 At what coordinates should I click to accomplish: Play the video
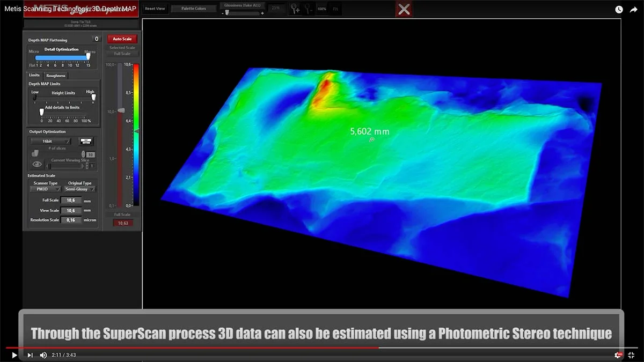(x=14, y=355)
